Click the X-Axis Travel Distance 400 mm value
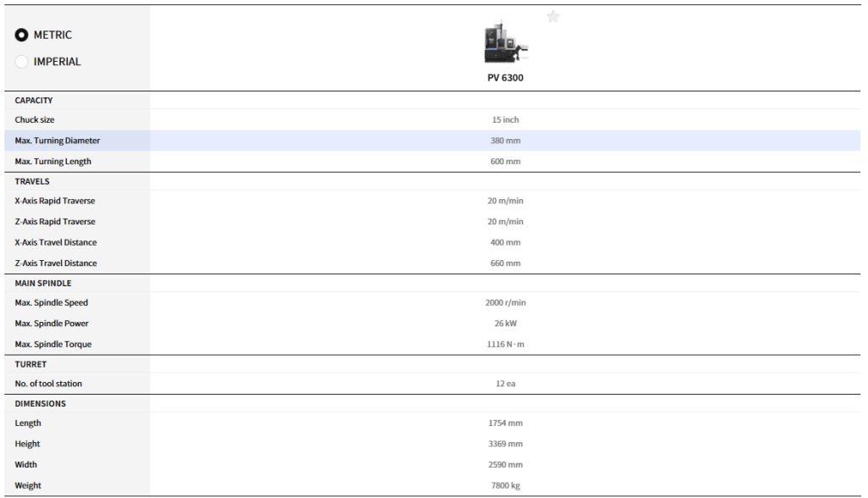868x498 pixels. (505, 242)
